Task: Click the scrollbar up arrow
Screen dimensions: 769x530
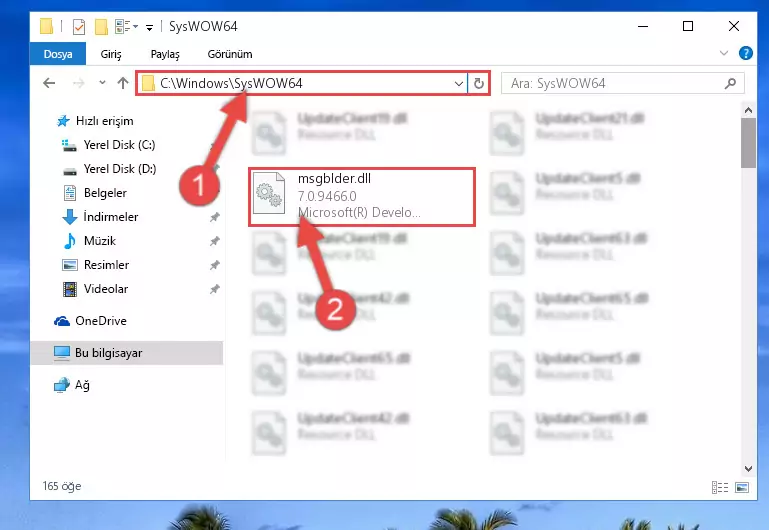Action: point(748,110)
